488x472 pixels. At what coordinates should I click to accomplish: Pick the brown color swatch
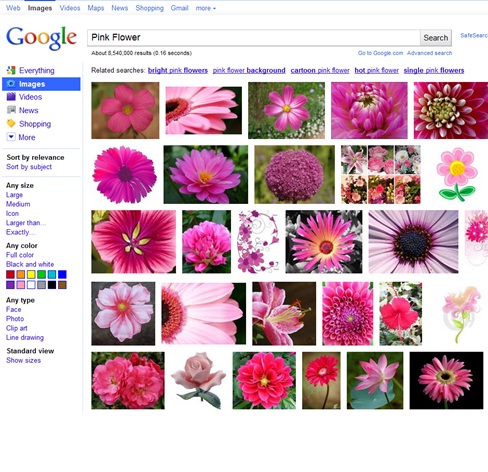(62, 285)
